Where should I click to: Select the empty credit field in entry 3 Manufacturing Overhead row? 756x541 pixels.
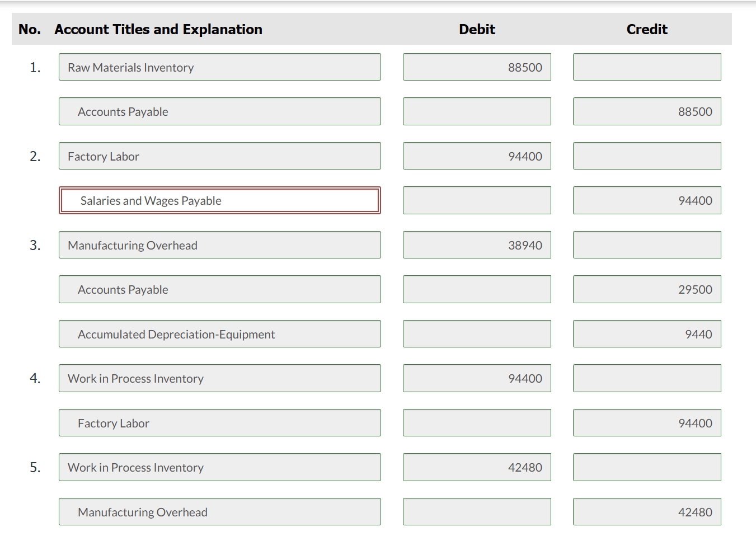click(647, 245)
